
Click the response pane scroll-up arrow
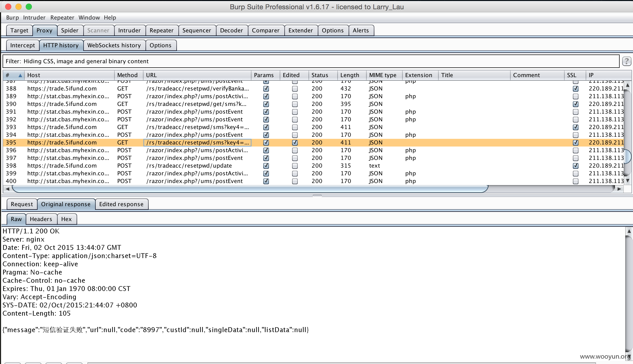tap(629, 231)
